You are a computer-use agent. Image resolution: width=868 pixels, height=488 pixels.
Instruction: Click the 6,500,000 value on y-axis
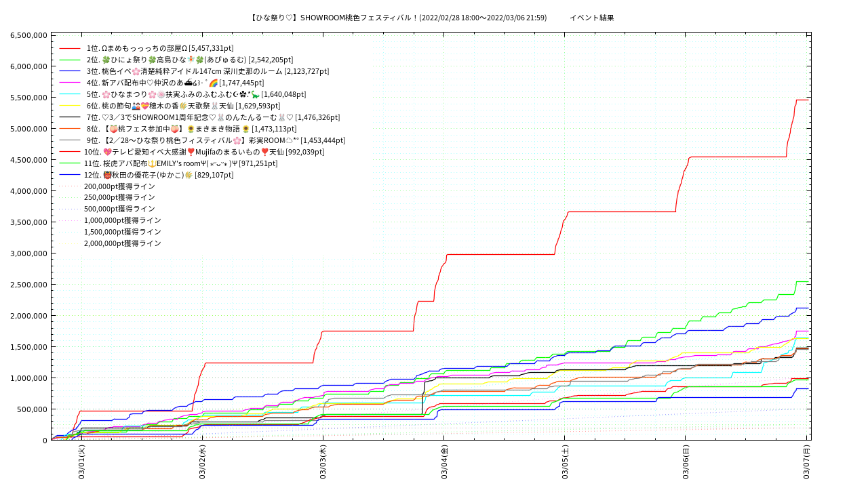[28, 35]
